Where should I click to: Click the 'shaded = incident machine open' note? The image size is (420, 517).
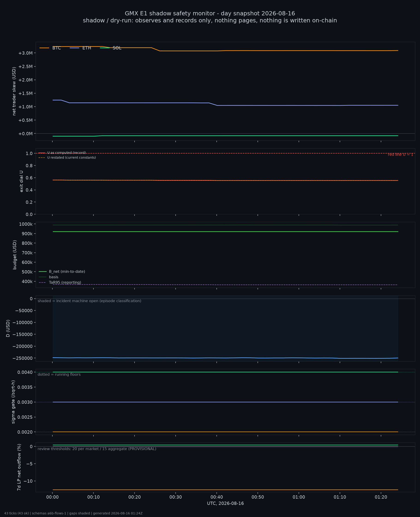click(x=90, y=301)
